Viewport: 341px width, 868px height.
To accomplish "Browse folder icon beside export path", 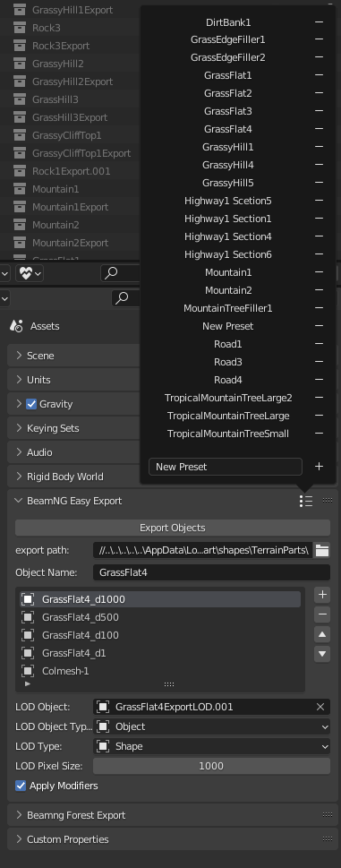I will coord(322,550).
